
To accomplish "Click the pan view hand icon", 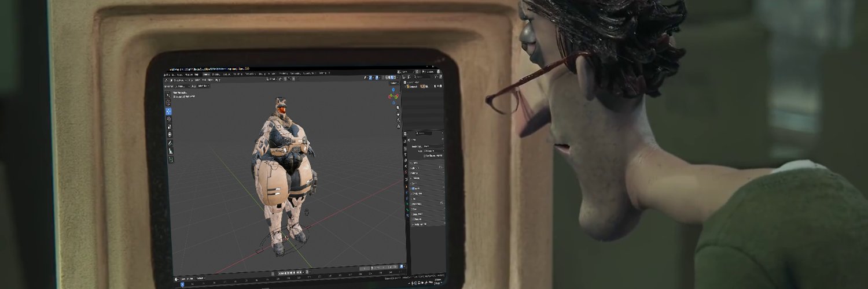I will 398,114.
